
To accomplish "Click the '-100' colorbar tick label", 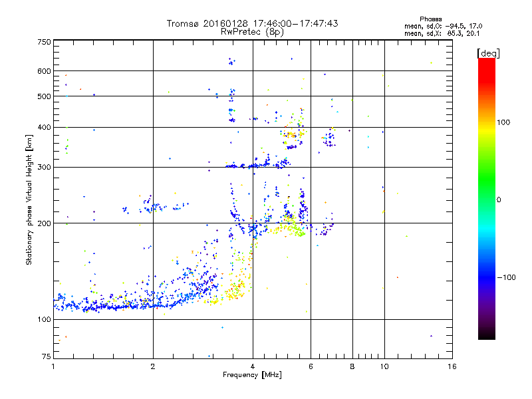I will [506, 277].
